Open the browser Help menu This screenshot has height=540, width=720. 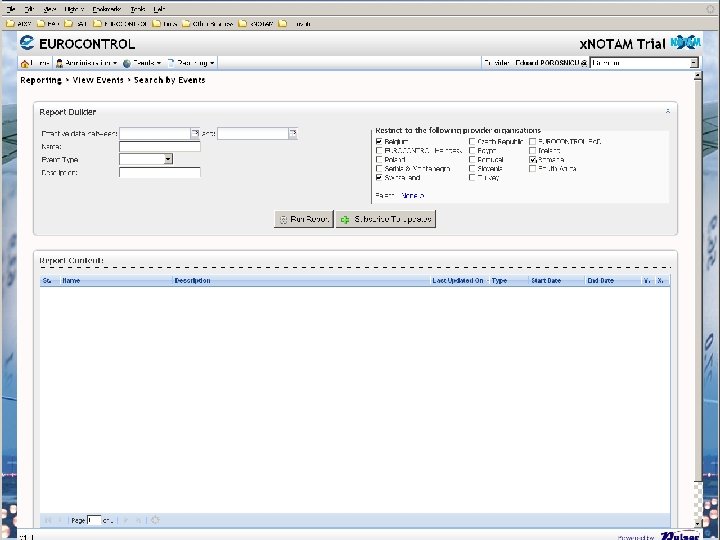tap(159, 9)
